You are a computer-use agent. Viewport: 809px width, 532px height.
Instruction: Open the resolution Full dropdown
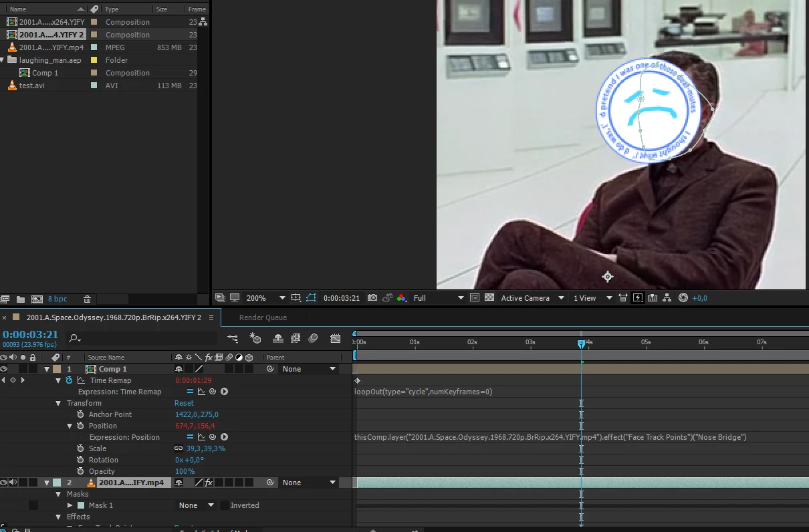(x=439, y=298)
